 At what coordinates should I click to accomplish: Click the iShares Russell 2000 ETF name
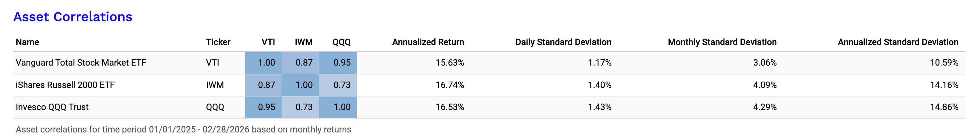tap(65, 85)
